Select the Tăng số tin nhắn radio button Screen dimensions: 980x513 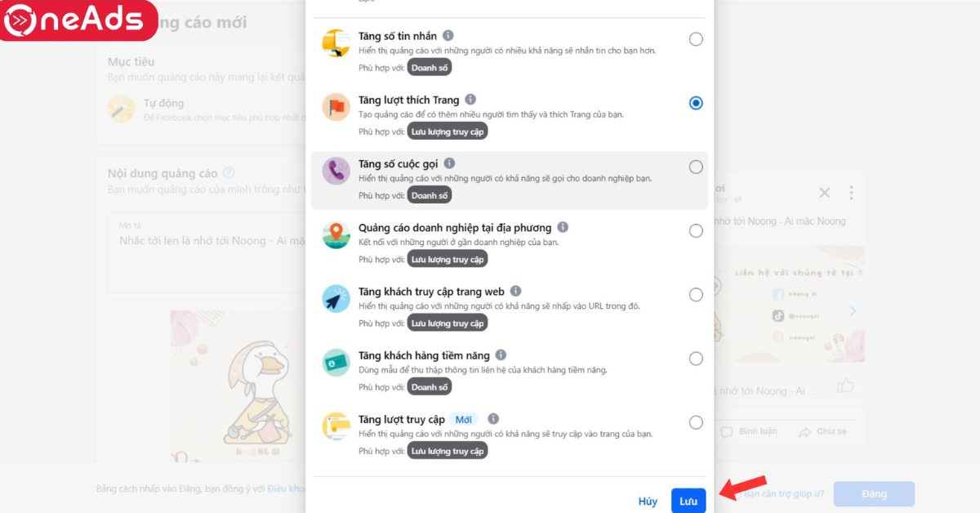(x=696, y=39)
